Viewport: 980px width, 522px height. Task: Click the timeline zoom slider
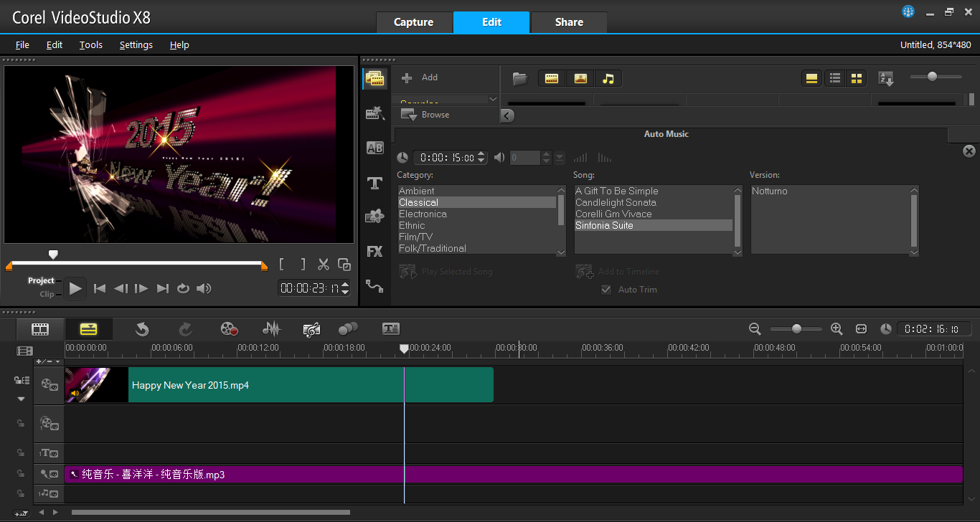[x=796, y=329]
